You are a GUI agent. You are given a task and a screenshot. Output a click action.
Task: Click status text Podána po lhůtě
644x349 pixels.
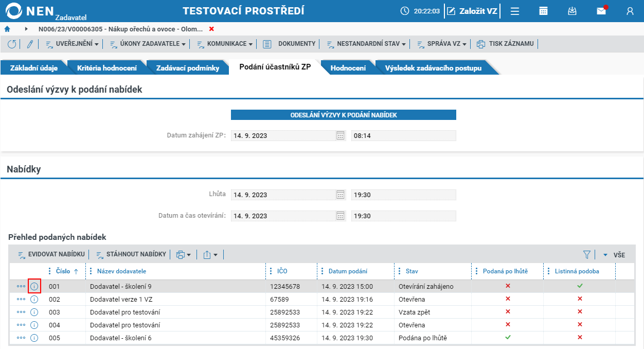423,338
